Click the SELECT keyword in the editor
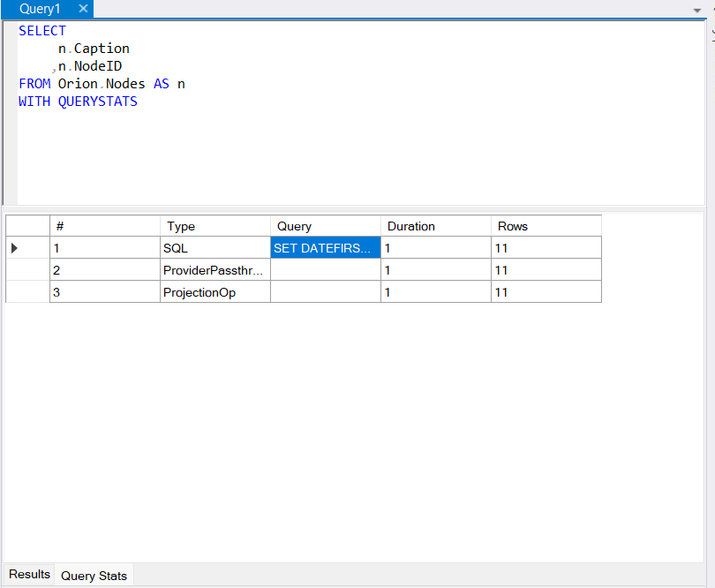This screenshot has height=588, width=715. (42, 31)
